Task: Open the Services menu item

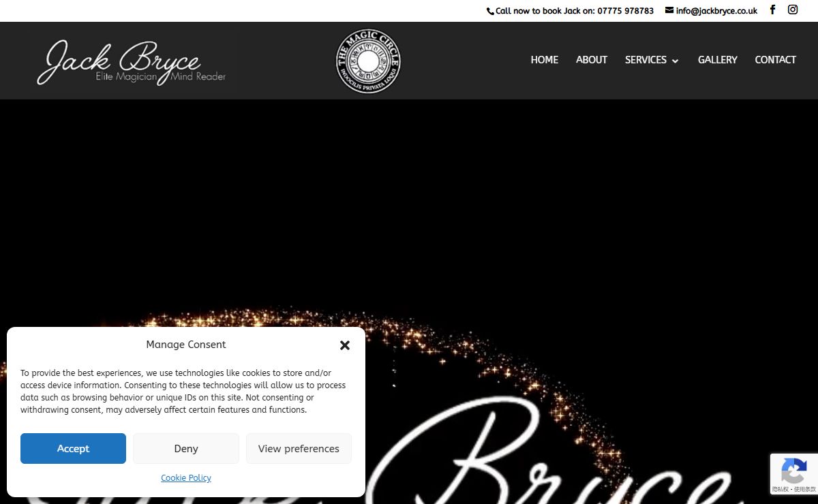Action: [646, 60]
